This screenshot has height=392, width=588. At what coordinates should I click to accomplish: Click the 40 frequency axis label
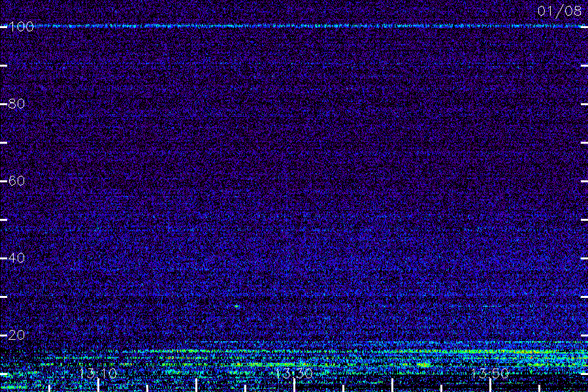pos(16,258)
